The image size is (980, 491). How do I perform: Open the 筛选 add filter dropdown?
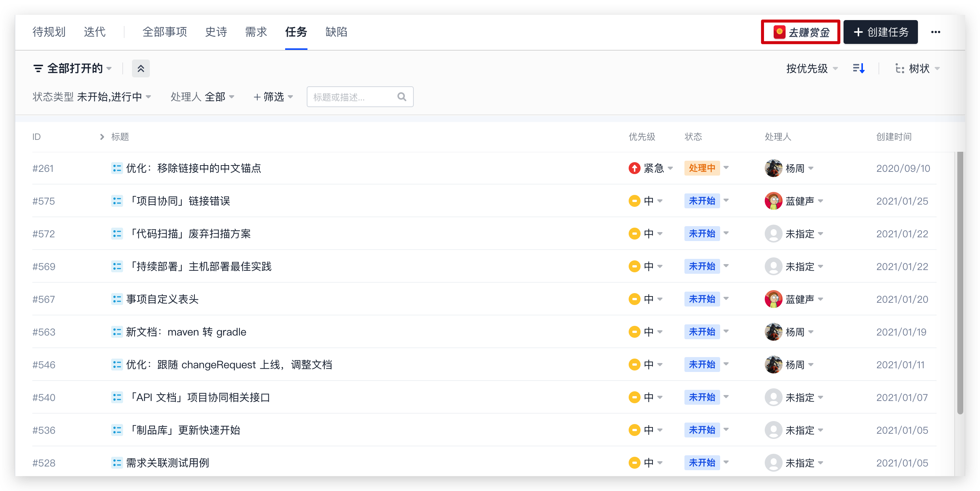click(x=273, y=97)
